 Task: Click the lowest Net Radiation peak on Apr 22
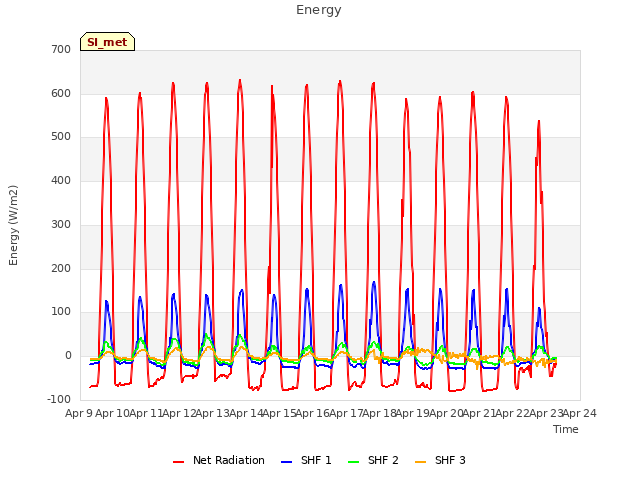pyautogui.click(x=539, y=121)
